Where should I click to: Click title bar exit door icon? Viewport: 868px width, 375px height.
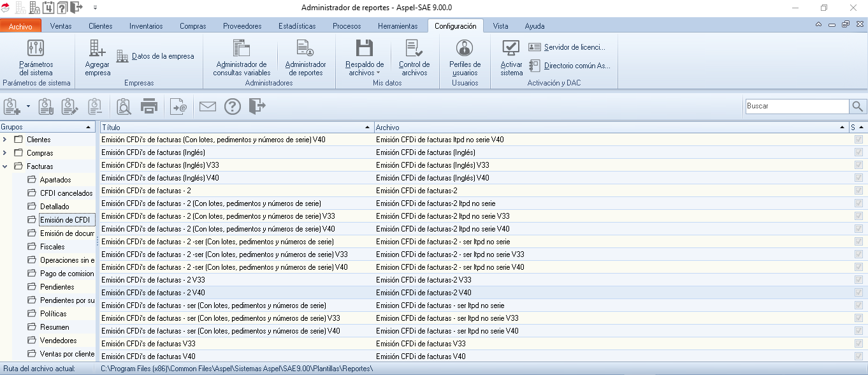pos(76,8)
